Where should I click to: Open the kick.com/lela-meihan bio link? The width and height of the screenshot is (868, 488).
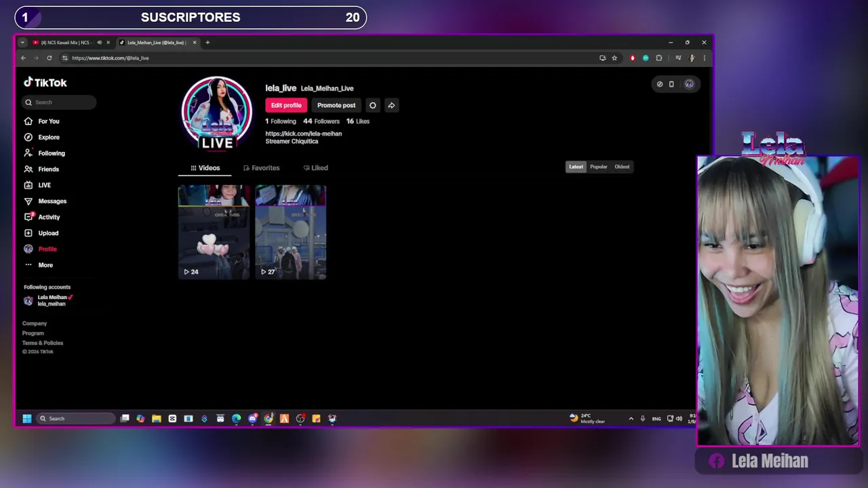click(303, 134)
